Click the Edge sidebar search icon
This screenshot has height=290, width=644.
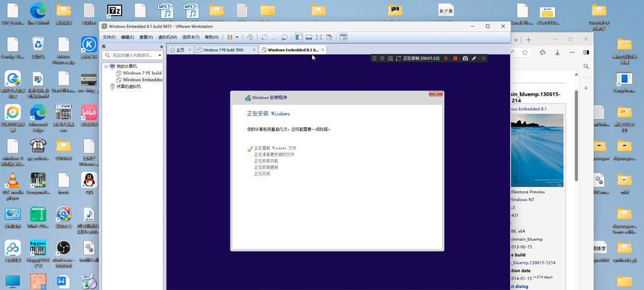coord(586,67)
